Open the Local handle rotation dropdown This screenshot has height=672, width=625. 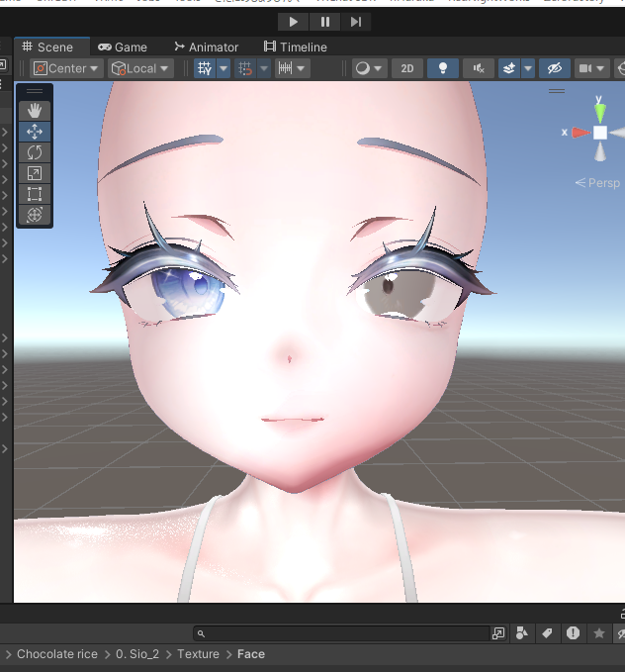[140, 68]
